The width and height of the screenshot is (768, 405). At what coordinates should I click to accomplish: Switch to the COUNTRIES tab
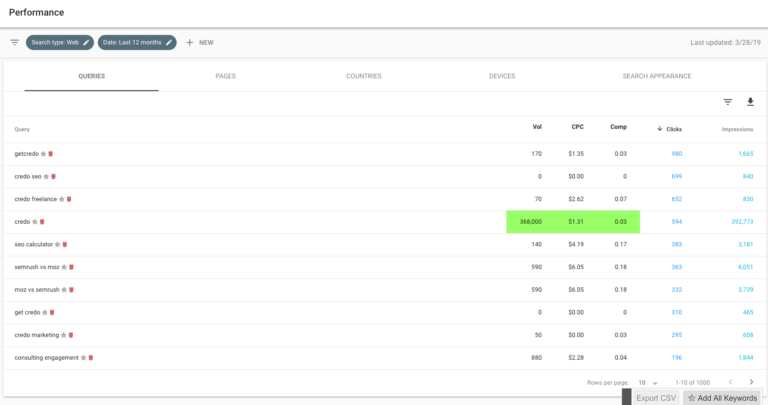pyautogui.click(x=364, y=76)
